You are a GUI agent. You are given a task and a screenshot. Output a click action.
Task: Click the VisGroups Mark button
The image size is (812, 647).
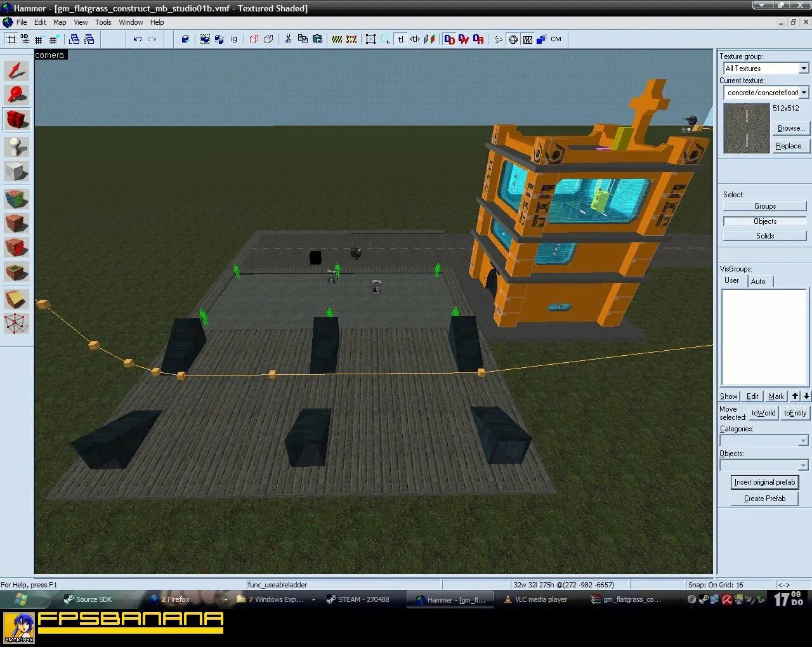tap(776, 396)
